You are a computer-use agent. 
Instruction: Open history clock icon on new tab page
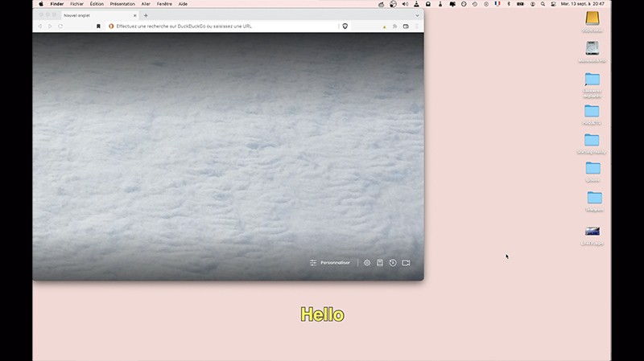(x=393, y=263)
